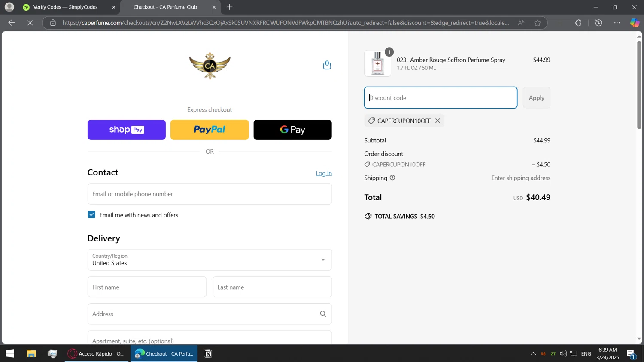This screenshot has height=362, width=644.
Task: Go back to previous page
Action: tap(12, 23)
